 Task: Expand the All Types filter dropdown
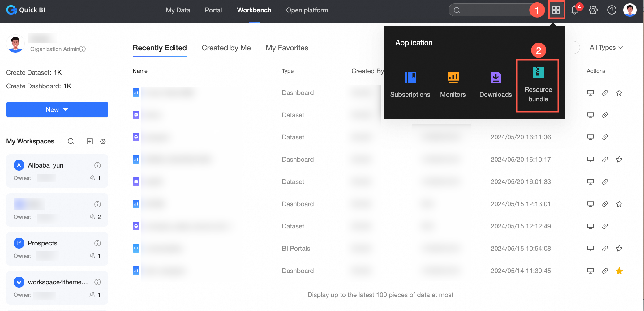click(606, 48)
